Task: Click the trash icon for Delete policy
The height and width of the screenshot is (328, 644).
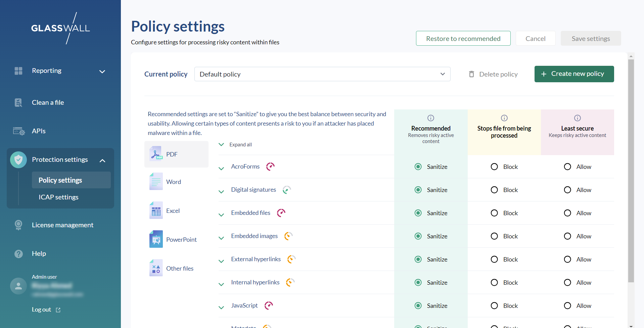Action: (x=471, y=74)
